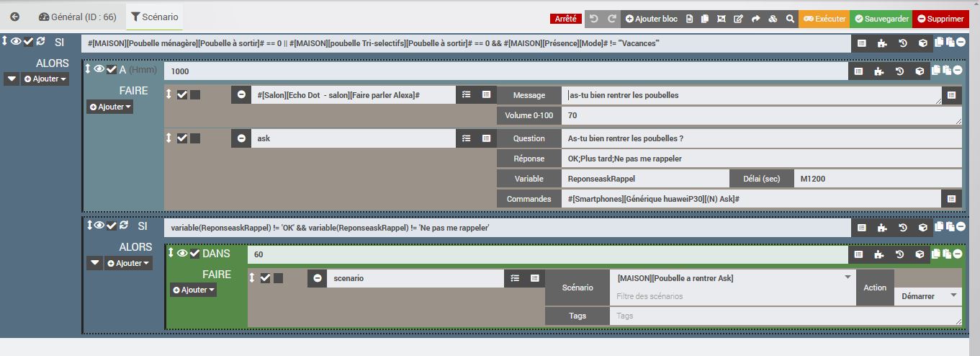980x356 pixels.
Task: Open the Scénario selection dropdown
Action: pos(732,278)
